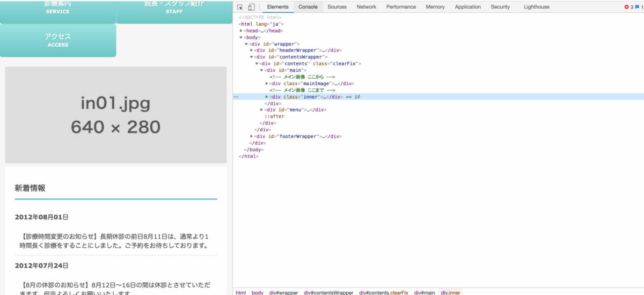Click the red error count icon

pyautogui.click(x=626, y=7)
